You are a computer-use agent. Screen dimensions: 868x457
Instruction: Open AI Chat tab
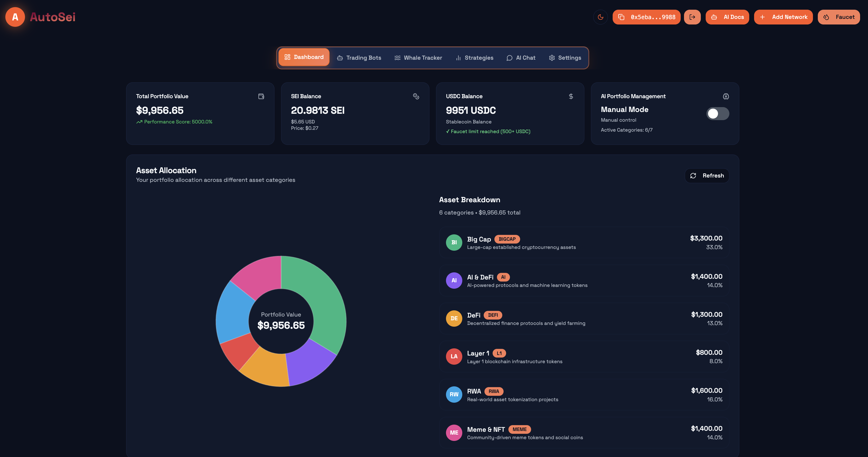pyautogui.click(x=521, y=58)
